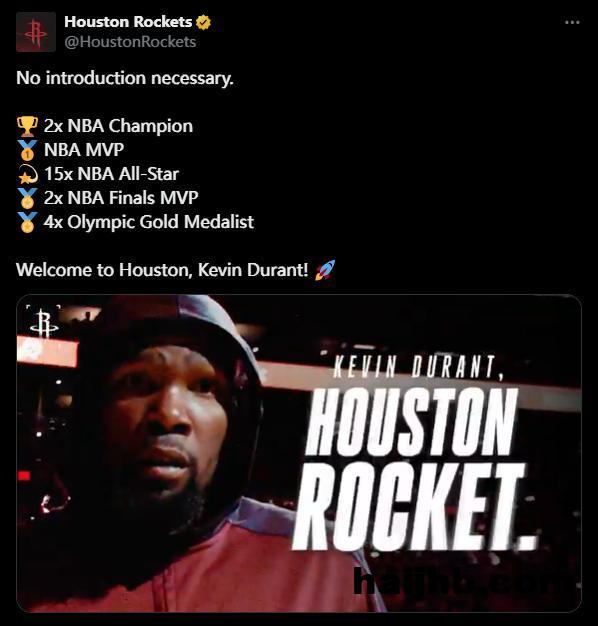Open the three-dot more options menu
Screen dimensions: 598x626
[x=572, y=22]
